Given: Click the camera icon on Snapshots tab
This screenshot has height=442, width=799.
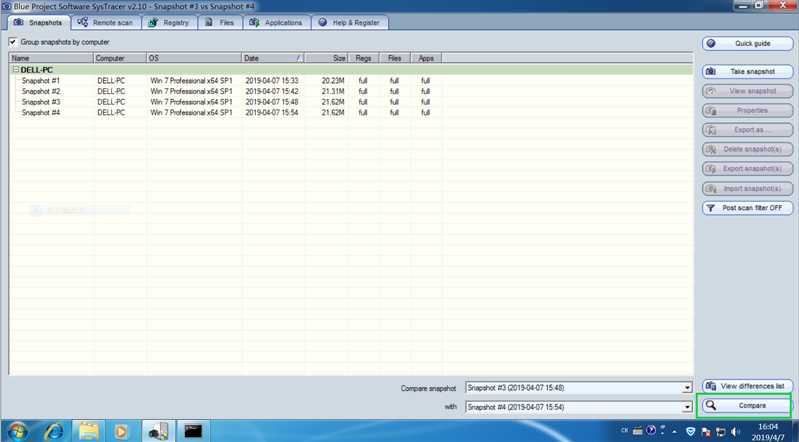Looking at the screenshot, I should [18, 22].
